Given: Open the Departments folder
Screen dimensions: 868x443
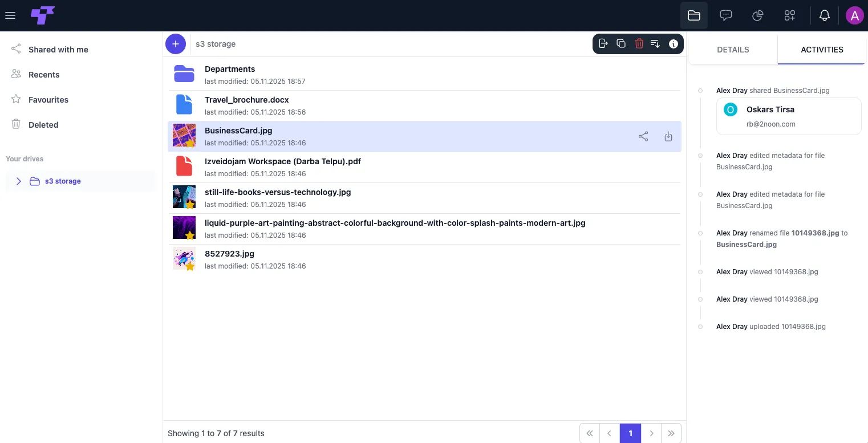Looking at the screenshot, I should (424, 75).
